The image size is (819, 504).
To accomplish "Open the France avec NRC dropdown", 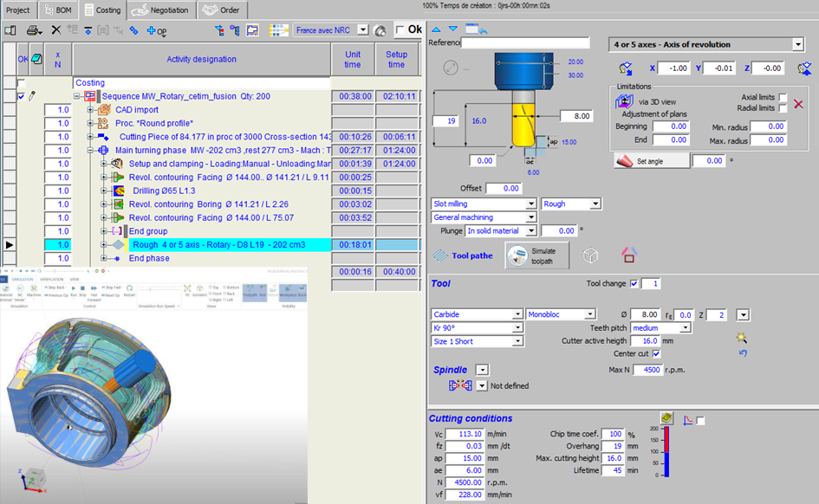I will tap(362, 30).
